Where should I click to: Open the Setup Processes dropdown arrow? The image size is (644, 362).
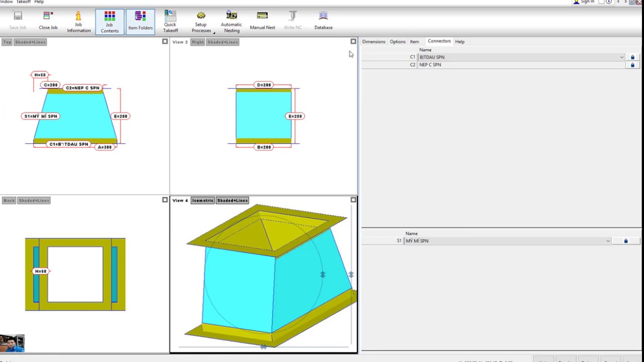coord(214,33)
